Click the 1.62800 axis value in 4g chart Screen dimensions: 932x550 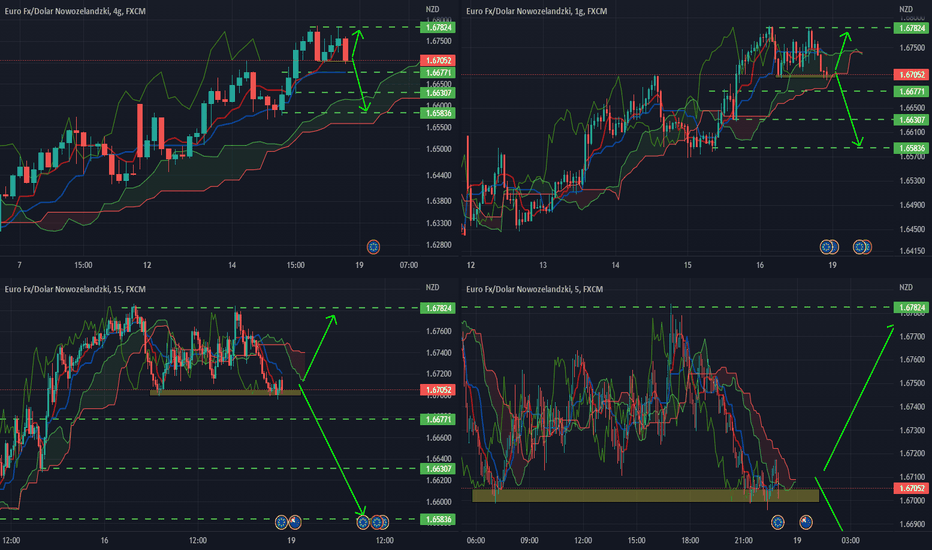coord(438,244)
